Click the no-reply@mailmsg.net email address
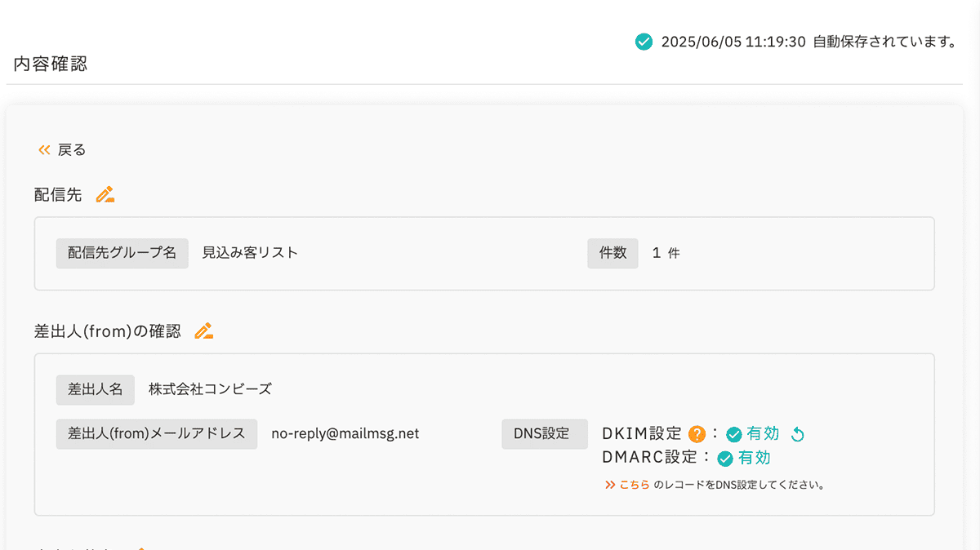The height and width of the screenshot is (550, 980). (348, 433)
